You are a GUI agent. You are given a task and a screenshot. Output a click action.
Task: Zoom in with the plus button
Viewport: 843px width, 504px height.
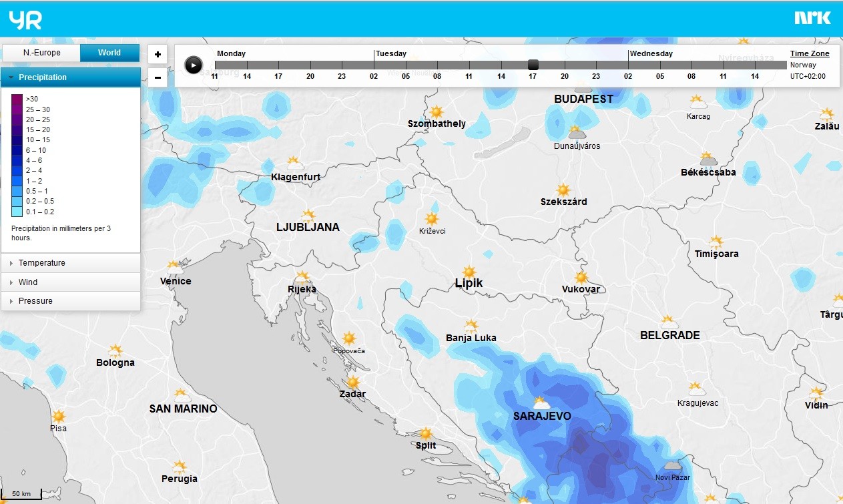[x=158, y=55]
